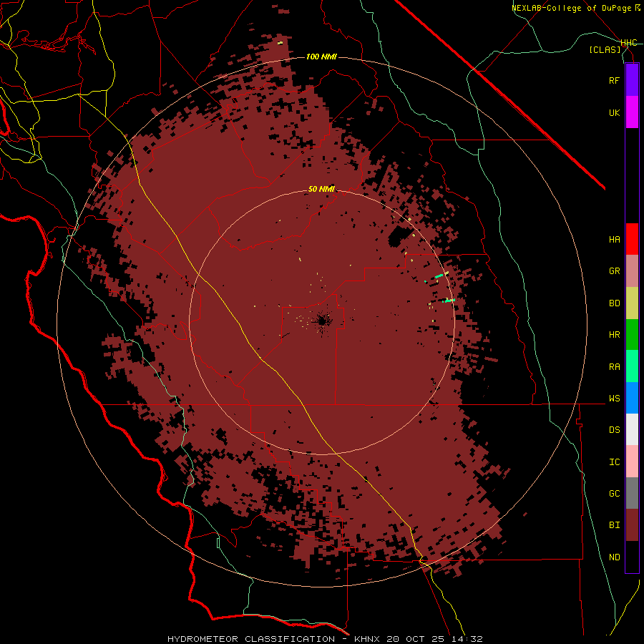Click the RF purple legend swatch

point(632,80)
